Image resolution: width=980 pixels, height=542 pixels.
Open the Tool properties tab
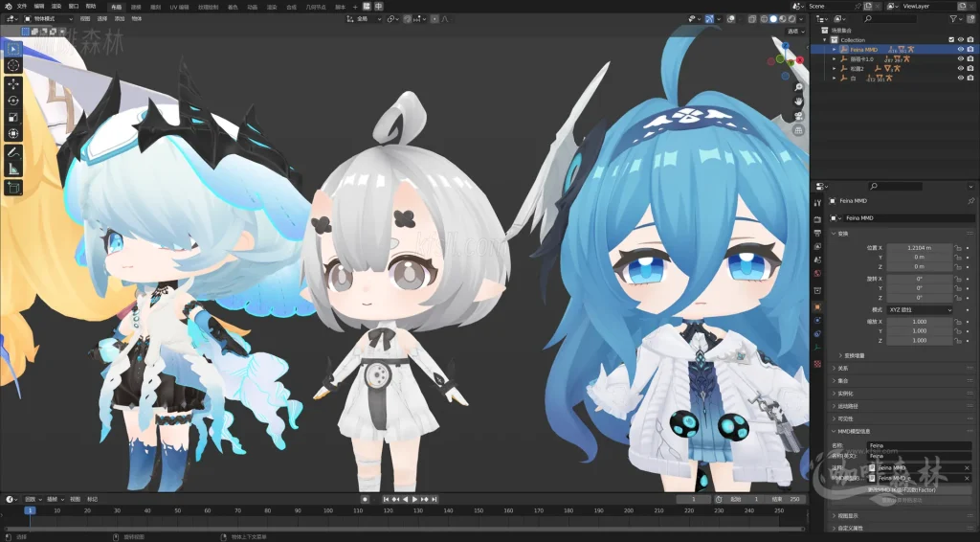click(x=817, y=203)
